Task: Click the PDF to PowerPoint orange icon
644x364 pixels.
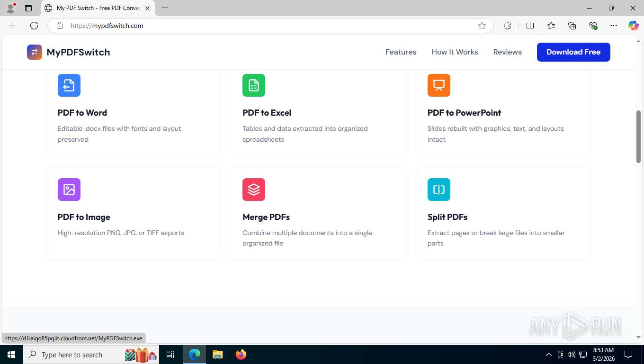Action: coord(439,85)
